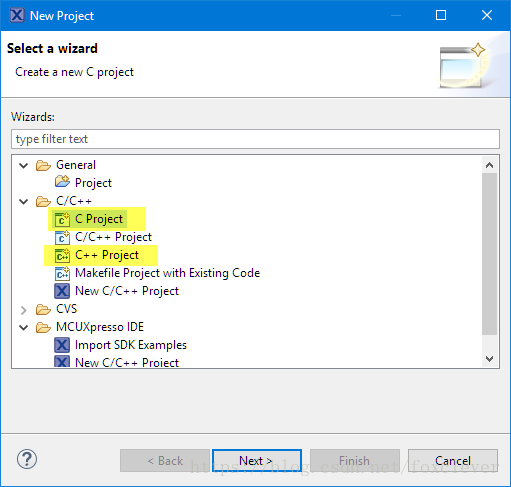Click the C/C++ Project wizard icon
This screenshot has height=487, width=511.
[x=62, y=237]
